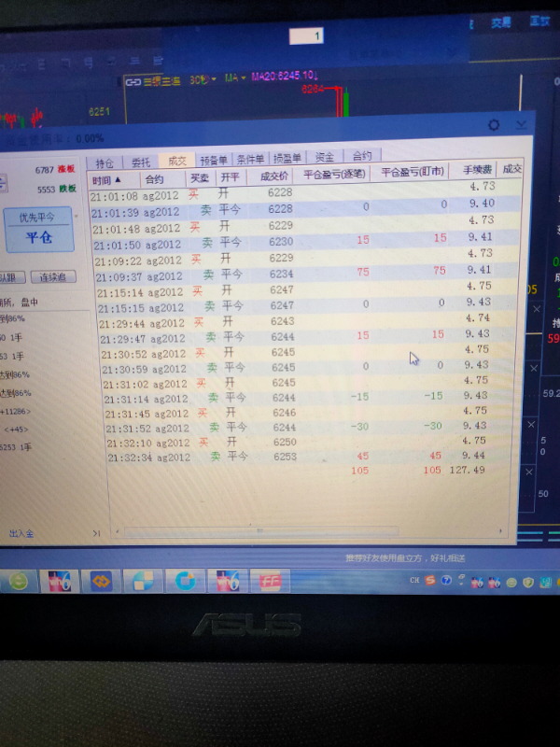Click the 开平 column header
The width and height of the screenshot is (560, 747).
tap(231, 176)
